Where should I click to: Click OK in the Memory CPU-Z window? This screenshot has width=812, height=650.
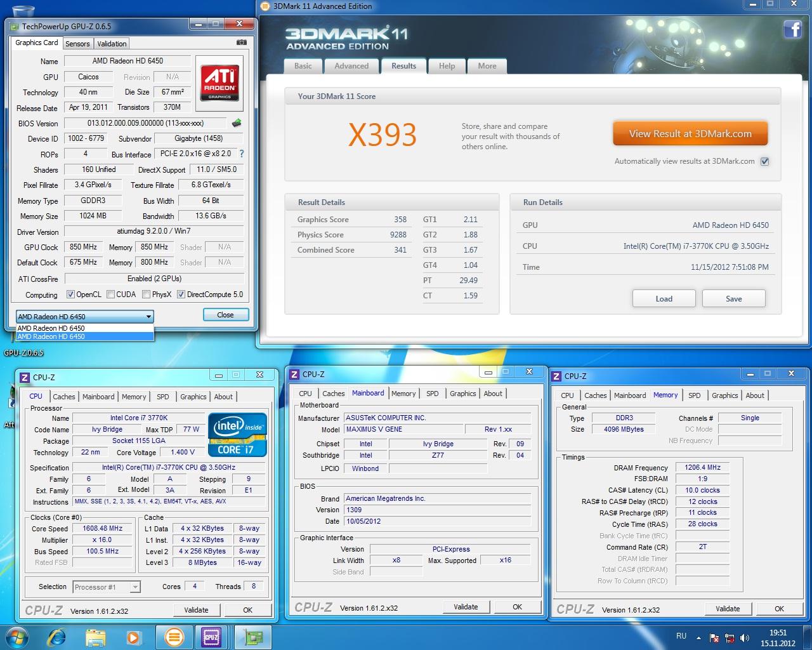click(780, 609)
